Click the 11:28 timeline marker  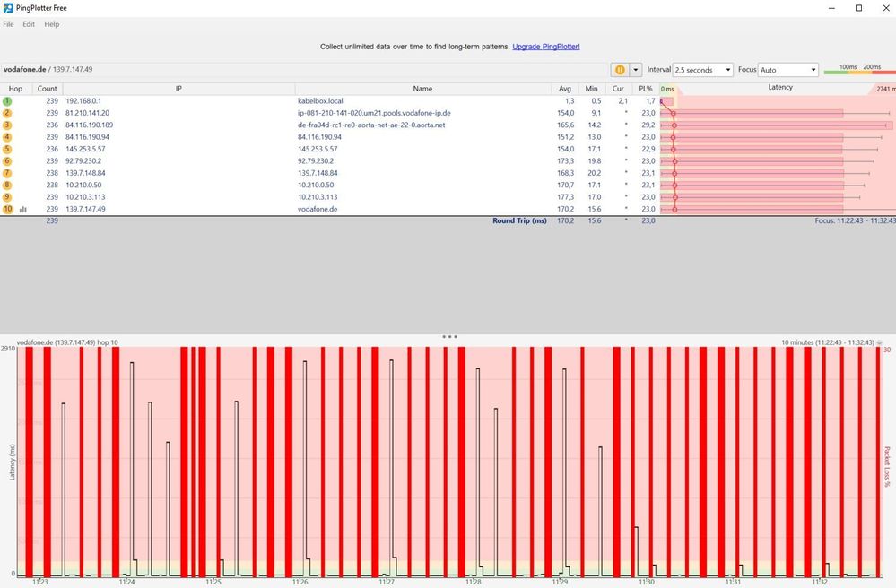[474, 582]
